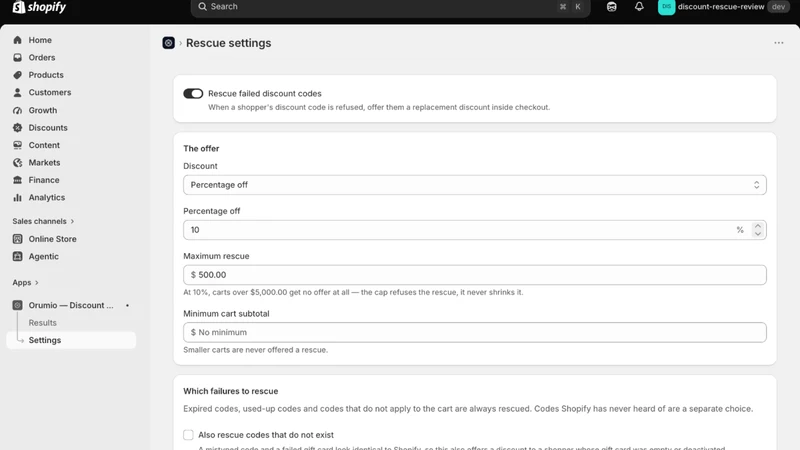Go to Customers page
800x450 pixels.
coord(49,92)
